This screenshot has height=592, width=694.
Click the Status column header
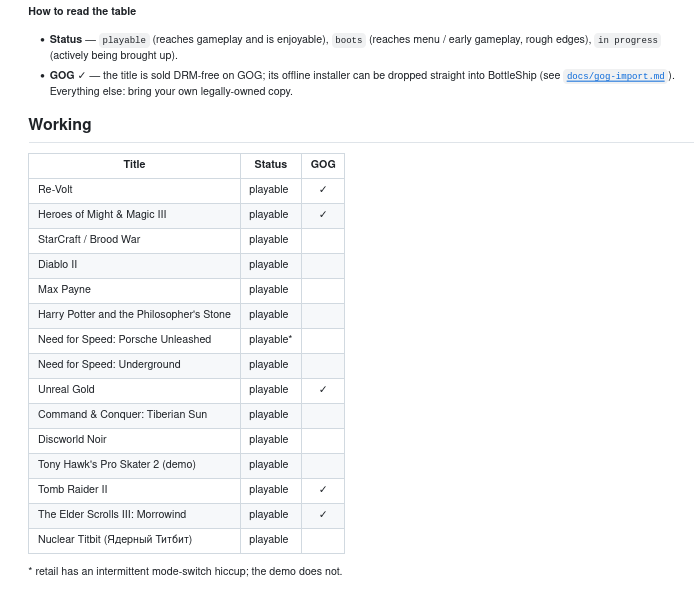coord(270,165)
